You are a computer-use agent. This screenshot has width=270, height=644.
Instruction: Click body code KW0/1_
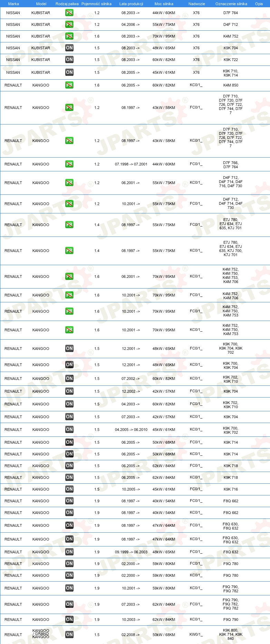tap(196, 634)
